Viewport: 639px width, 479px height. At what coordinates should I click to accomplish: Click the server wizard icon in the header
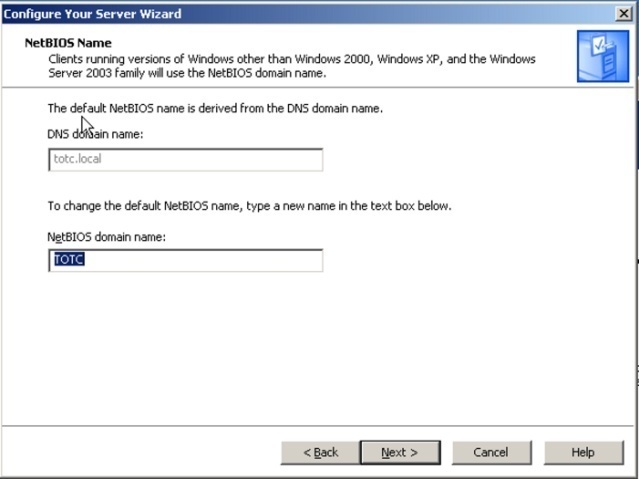point(603,56)
